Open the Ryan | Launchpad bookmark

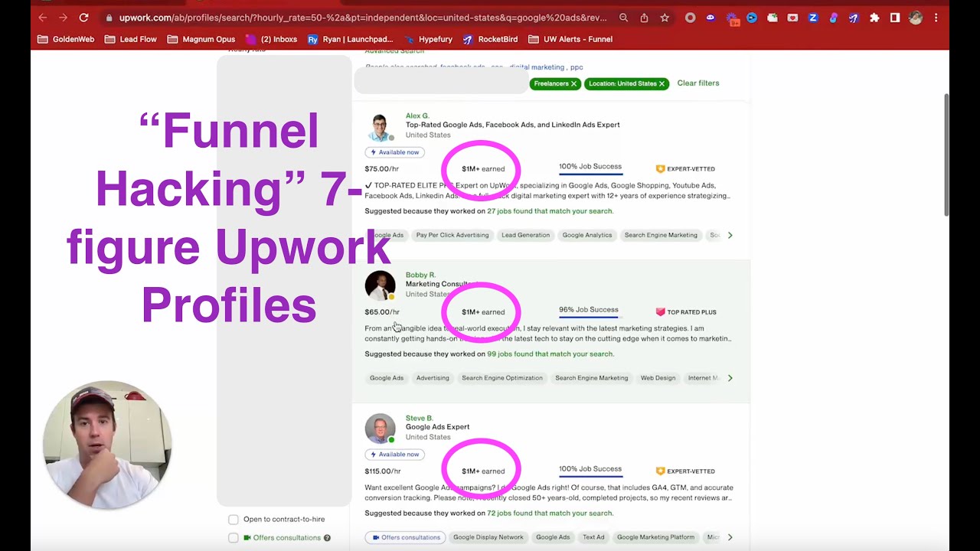(x=351, y=39)
